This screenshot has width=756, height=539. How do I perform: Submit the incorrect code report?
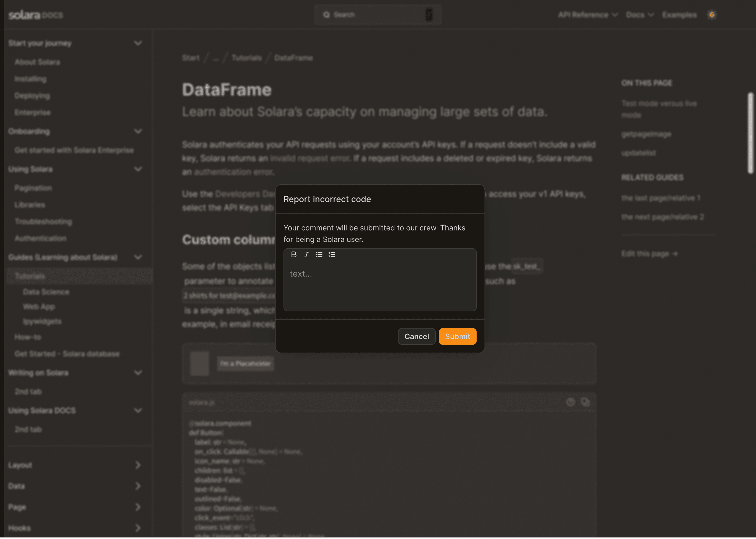click(x=457, y=336)
